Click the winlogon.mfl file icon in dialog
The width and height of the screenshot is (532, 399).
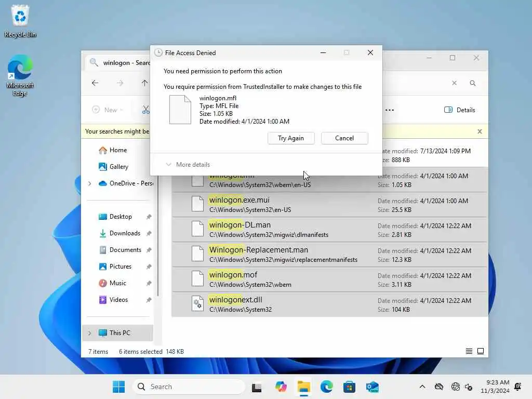pyautogui.click(x=180, y=110)
